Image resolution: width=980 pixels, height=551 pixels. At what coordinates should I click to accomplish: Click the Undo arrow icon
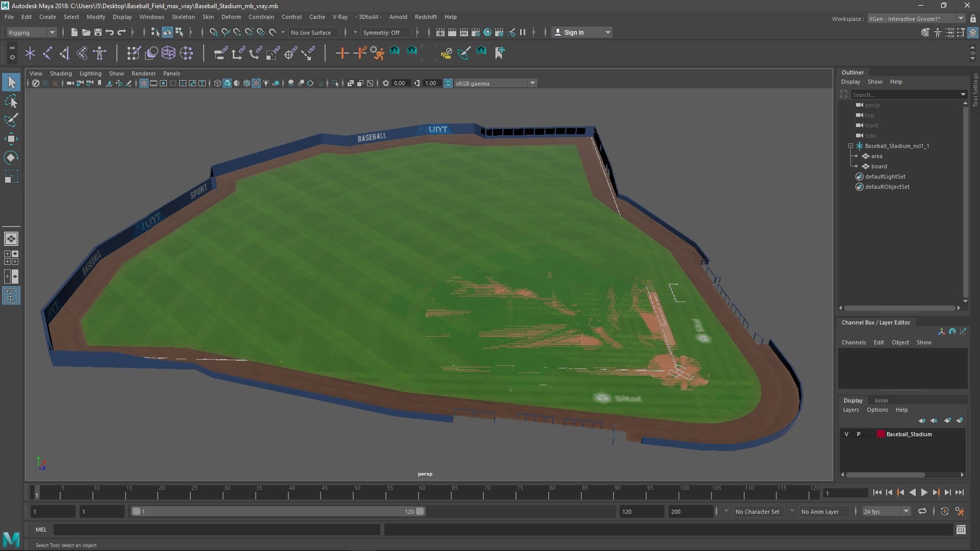110,32
